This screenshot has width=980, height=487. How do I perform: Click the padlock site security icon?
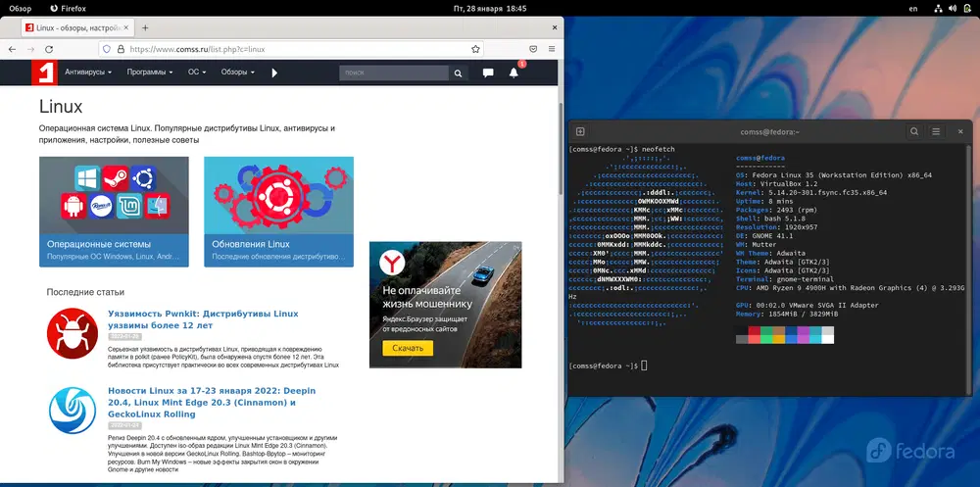[121, 49]
